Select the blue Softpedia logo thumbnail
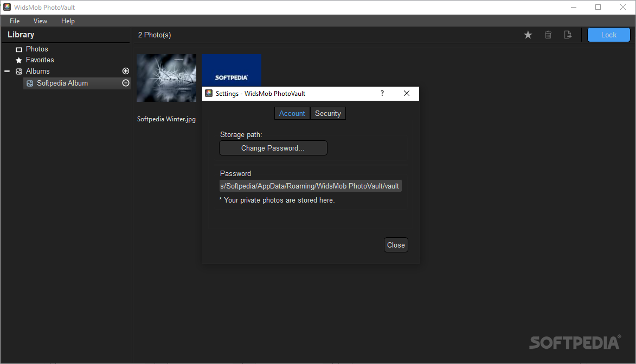This screenshot has width=636, height=364. (x=232, y=70)
